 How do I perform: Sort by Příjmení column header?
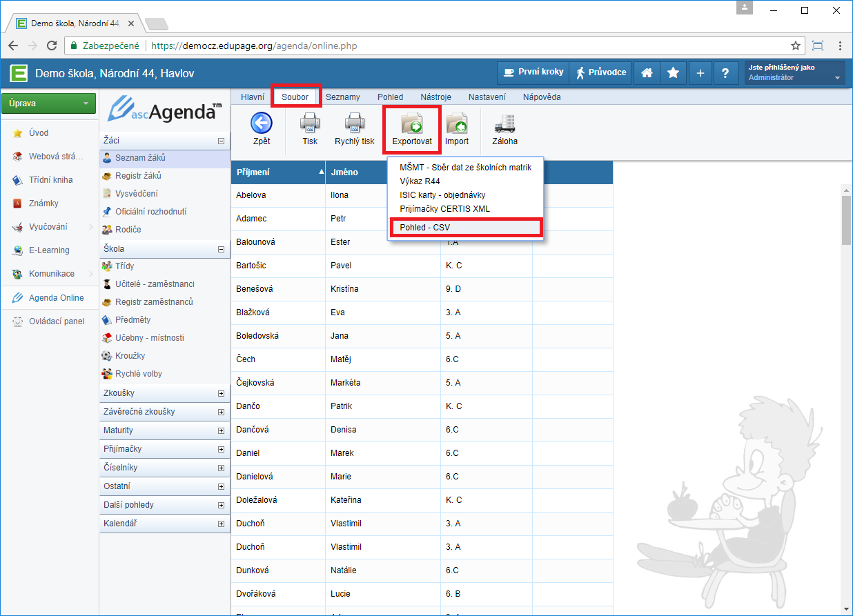(x=278, y=172)
